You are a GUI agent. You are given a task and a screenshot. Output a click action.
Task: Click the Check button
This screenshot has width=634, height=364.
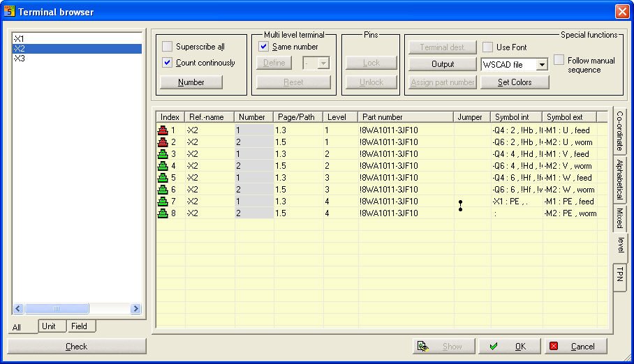click(76, 347)
